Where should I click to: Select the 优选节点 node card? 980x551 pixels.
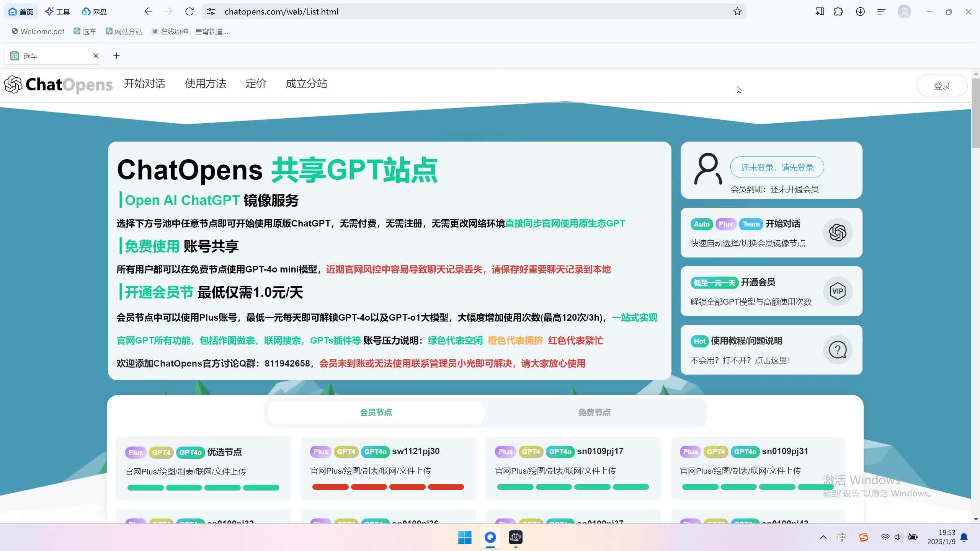[x=203, y=468]
